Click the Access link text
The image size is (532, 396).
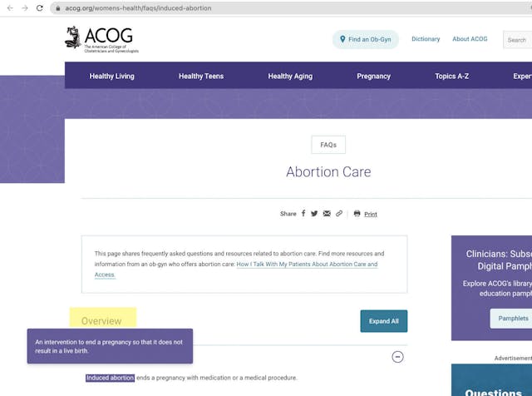(x=105, y=275)
